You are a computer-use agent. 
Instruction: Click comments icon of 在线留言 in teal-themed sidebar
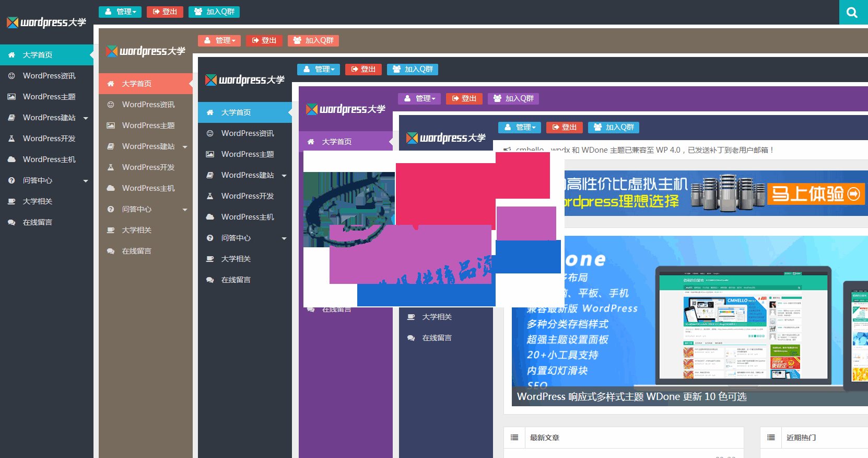click(11, 222)
